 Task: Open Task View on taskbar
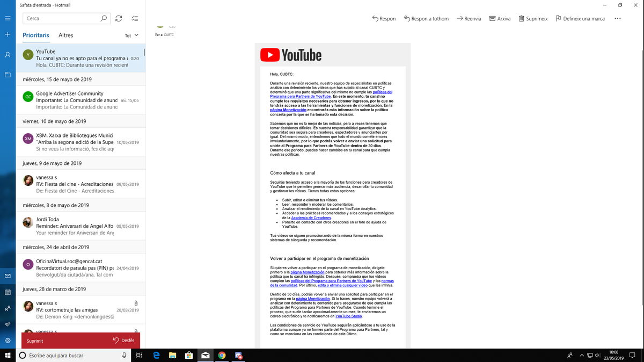139,355
